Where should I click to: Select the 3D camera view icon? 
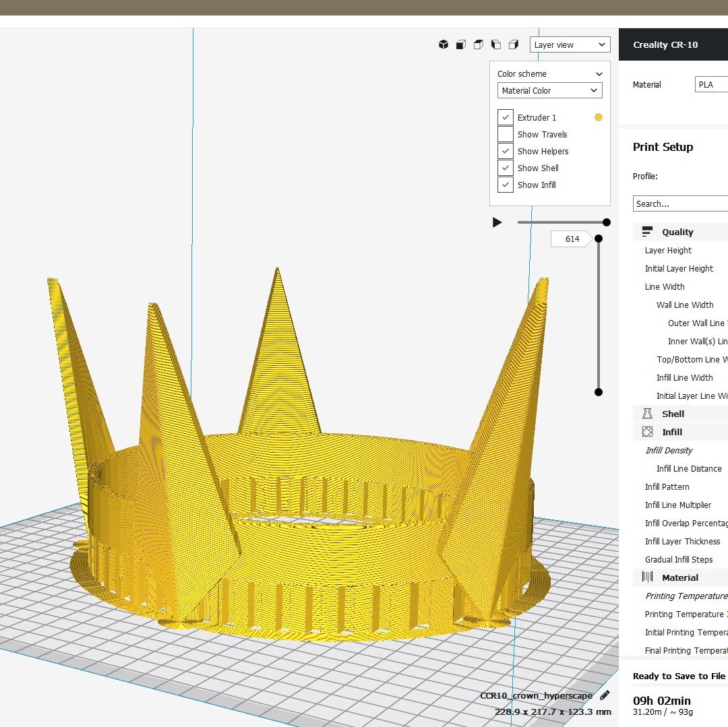(x=443, y=44)
